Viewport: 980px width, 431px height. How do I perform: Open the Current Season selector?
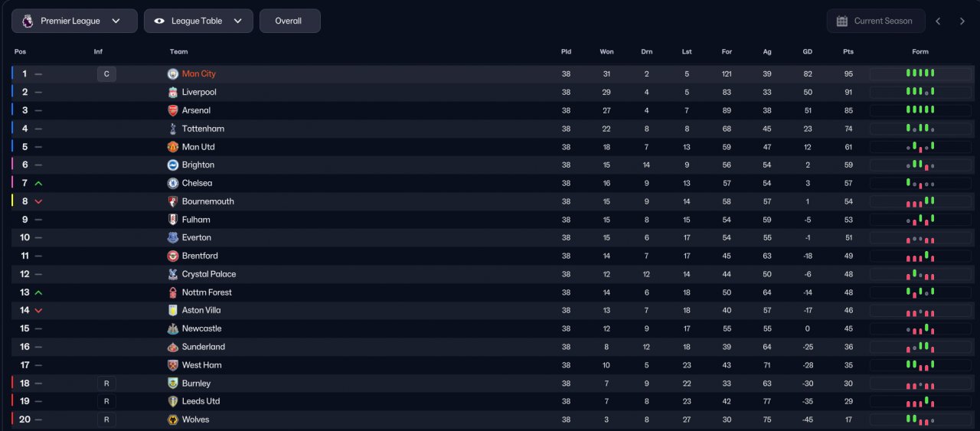coord(876,21)
